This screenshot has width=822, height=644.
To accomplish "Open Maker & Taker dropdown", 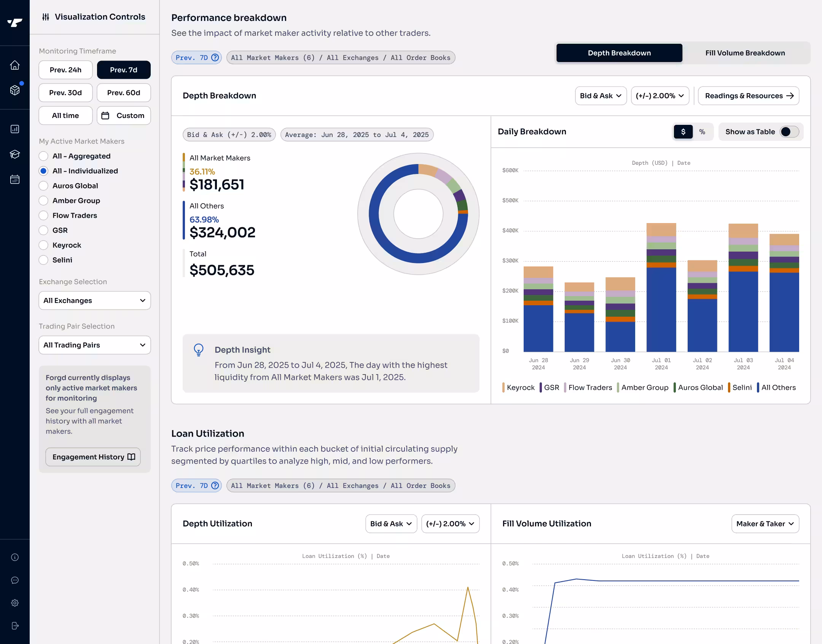I will click(765, 524).
